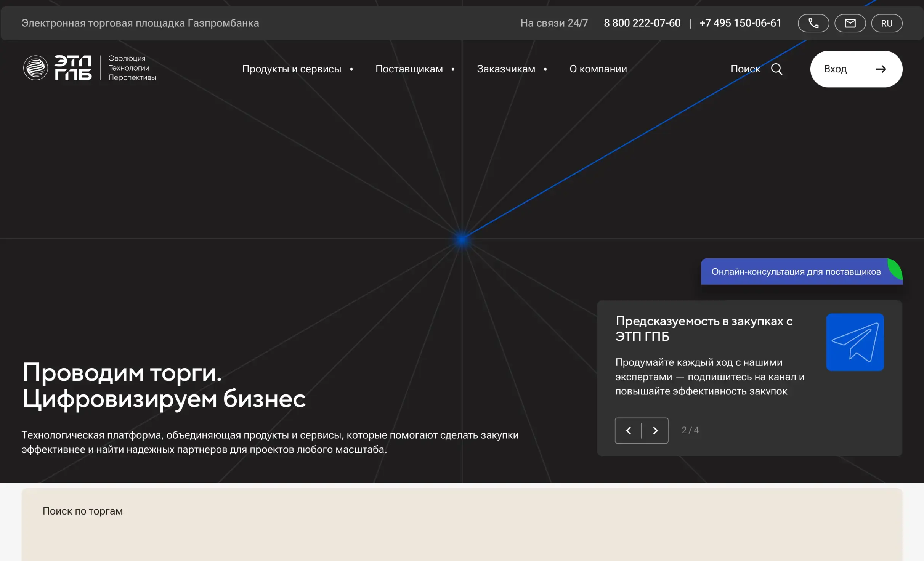This screenshot has width=924, height=561.
Task: Click the arrow in the Вход button
Action: tap(881, 69)
